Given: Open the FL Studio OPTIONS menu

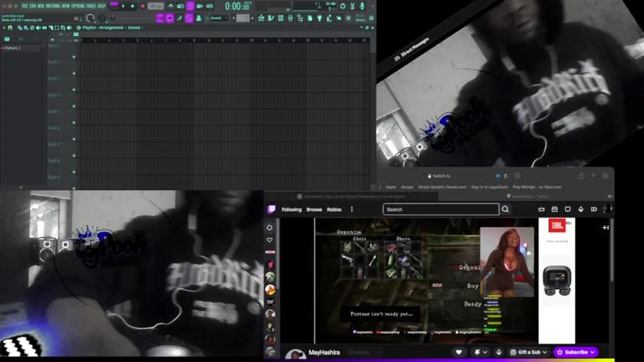Looking at the screenshot, I should 77,6.
